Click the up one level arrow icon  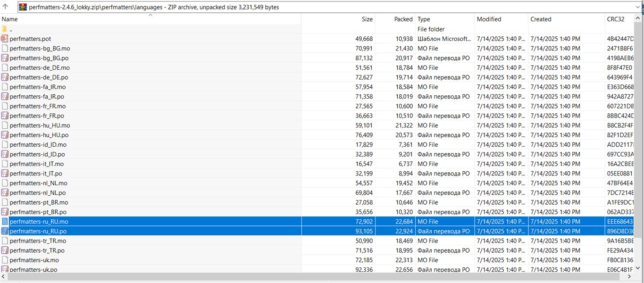point(6,7)
